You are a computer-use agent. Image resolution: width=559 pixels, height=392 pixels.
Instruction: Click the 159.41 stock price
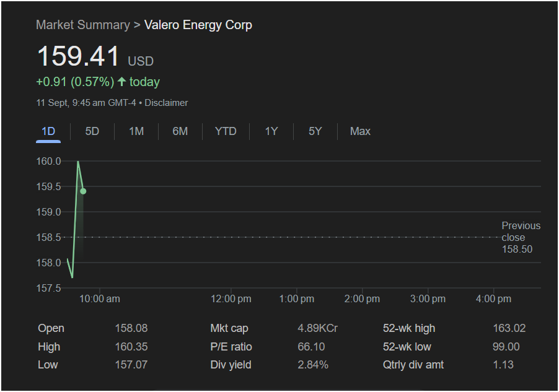click(x=78, y=57)
